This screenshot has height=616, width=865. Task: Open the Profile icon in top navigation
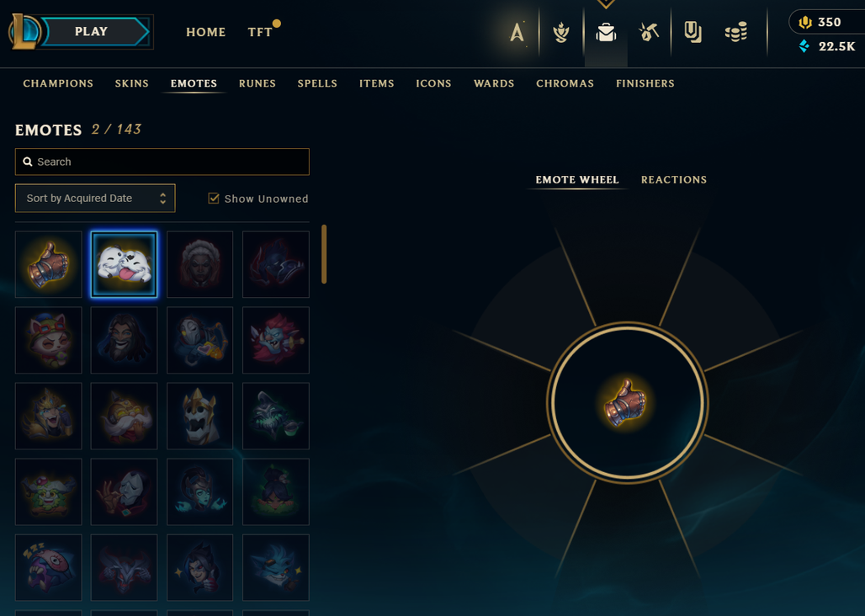pyautogui.click(x=517, y=32)
